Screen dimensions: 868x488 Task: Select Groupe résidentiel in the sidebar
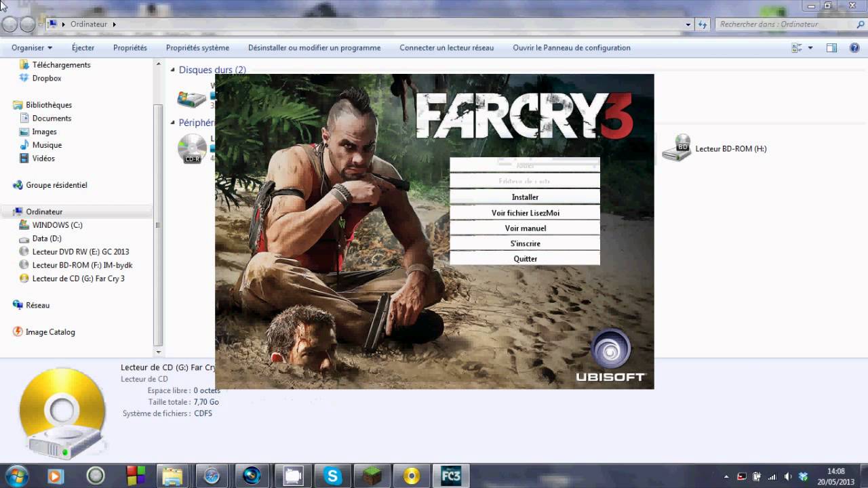[x=56, y=185]
